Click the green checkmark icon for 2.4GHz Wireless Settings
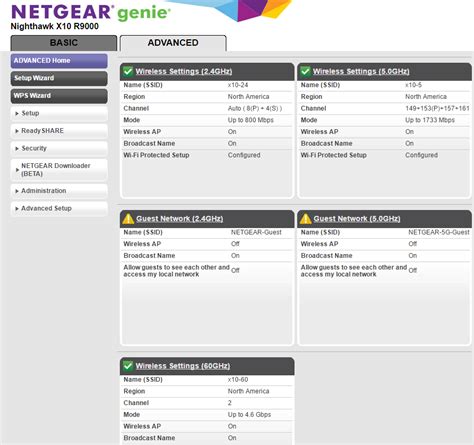The width and height of the screenshot is (474, 445). 128,71
